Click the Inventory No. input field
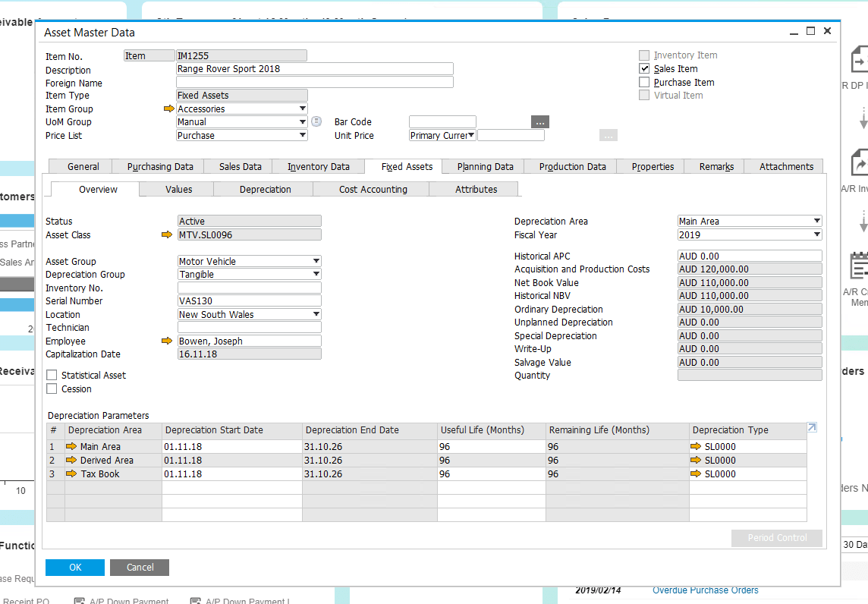 tap(249, 288)
